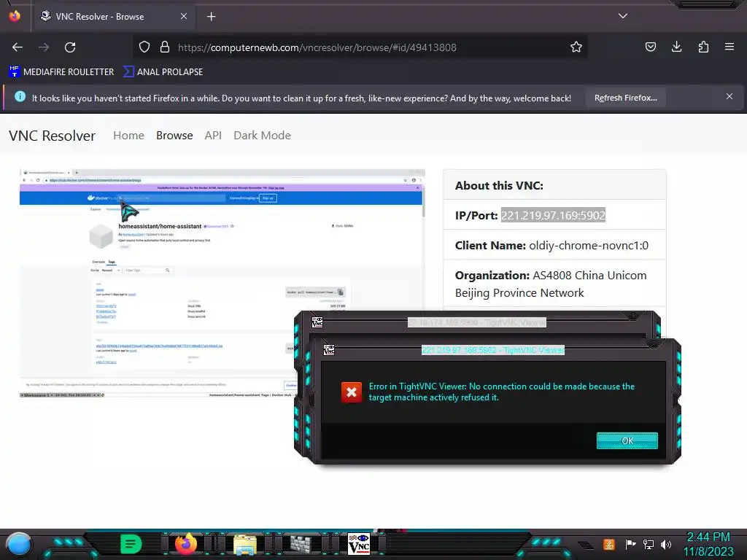Open the MEDIAFIRE ROULETTER bookmark

(61, 72)
